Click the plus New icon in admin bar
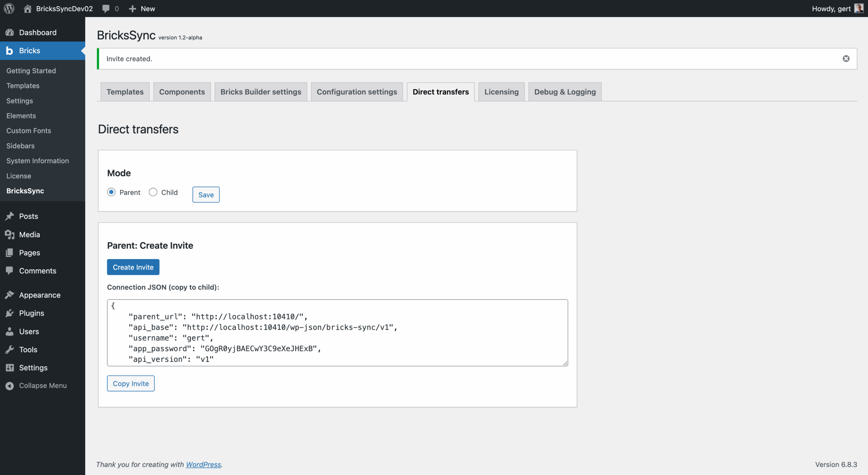The width and height of the screenshot is (868, 475). pos(133,8)
